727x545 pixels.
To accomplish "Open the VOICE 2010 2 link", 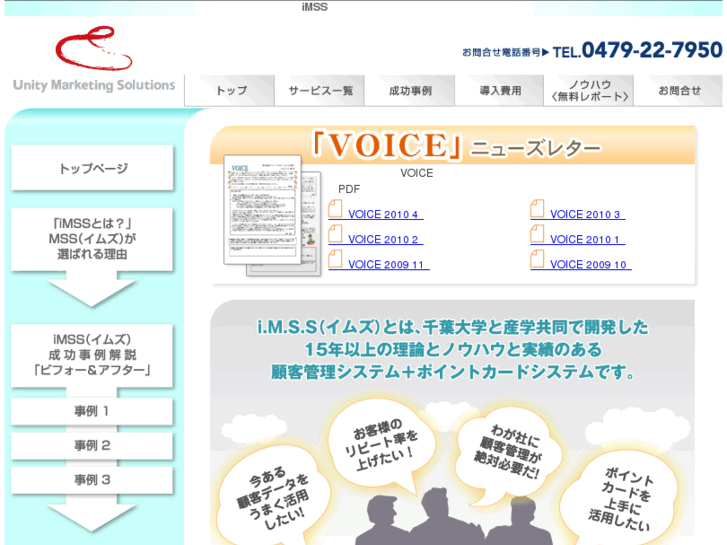I will tap(383, 239).
